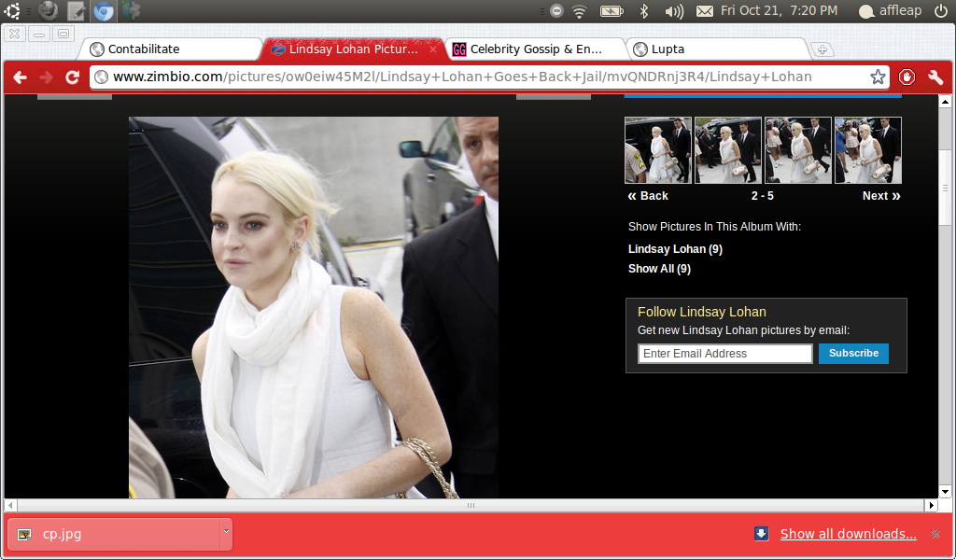This screenshot has height=560, width=956.
Task: Open the wrench settings menu
Action: [935, 77]
